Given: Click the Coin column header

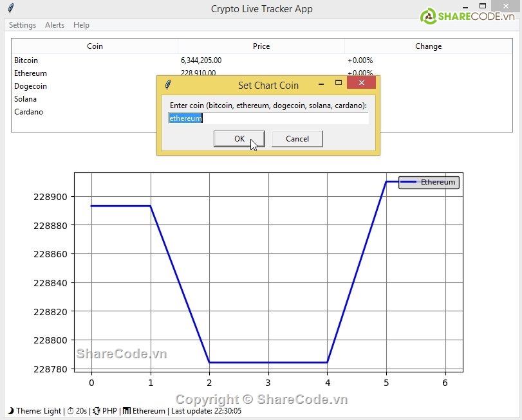Looking at the screenshot, I should click(x=95, y=46).
